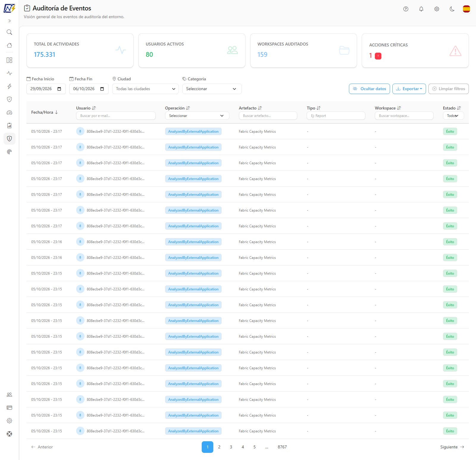The height and width of the screenshot is (460, 476).
Task: Open the Operación Seleccionar filter dropdown
Action: coord(197,116)
